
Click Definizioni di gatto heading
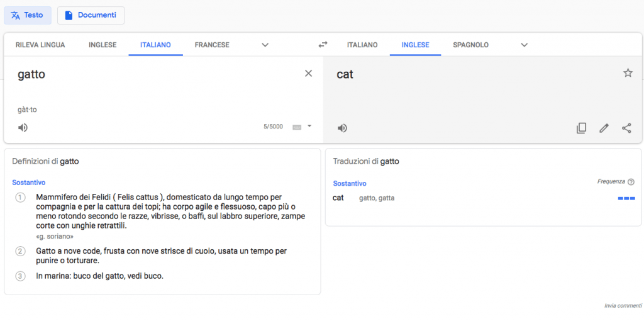45,162
